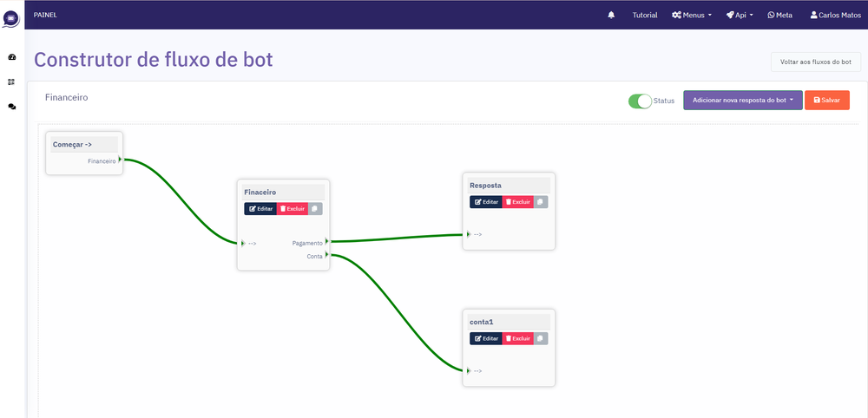The width and height of the screenshot is (868, 418).
Task: Open notifications bell in top bar
Action: coord(611,15)
